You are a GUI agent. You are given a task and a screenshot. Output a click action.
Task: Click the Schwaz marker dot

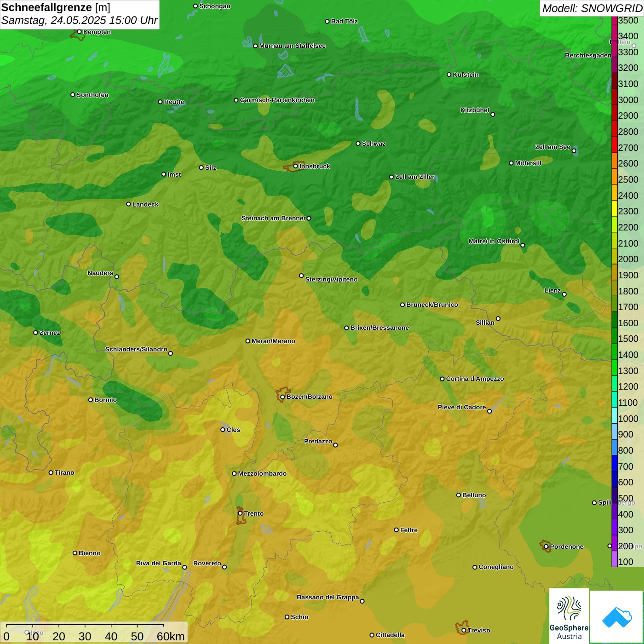click(358, 144)
